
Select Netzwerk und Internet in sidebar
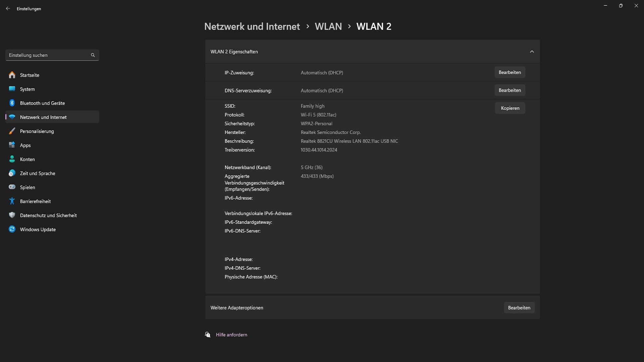52,117
